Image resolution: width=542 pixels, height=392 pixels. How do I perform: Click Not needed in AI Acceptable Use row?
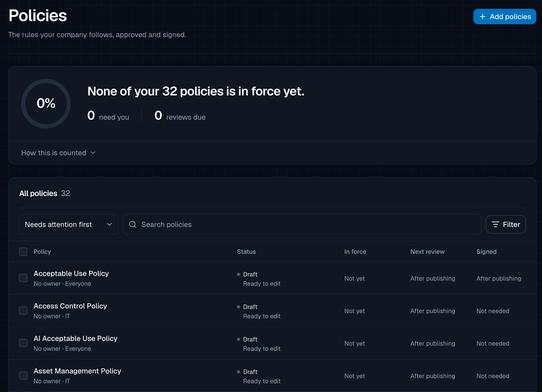(x=493, y=343)
